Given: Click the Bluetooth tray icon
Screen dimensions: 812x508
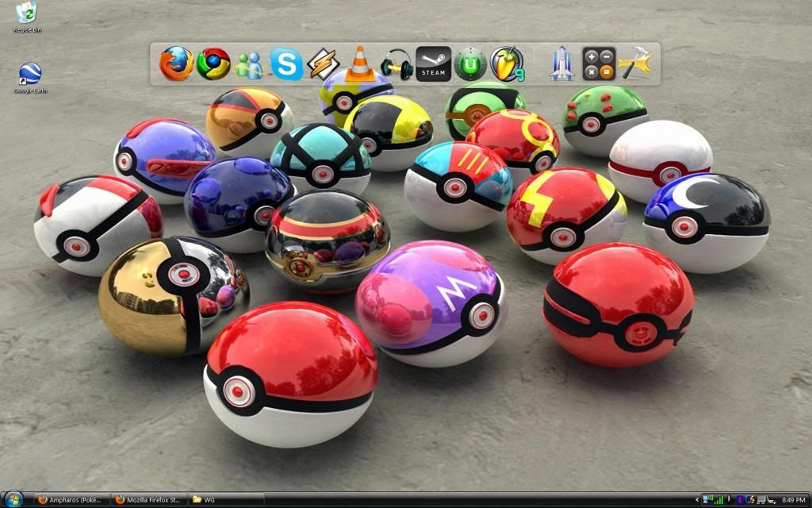Looking at the screenshot, I should tap(740, 500).
